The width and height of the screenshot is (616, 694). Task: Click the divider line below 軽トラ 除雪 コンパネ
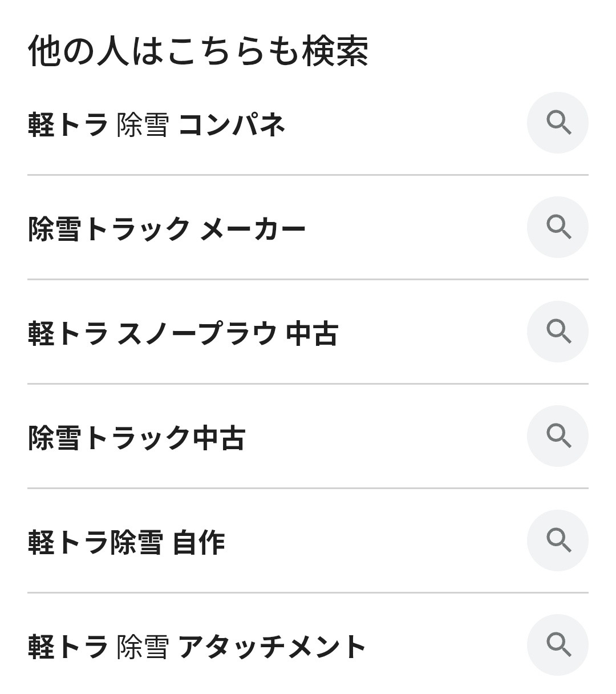click(x=308, y=175)
